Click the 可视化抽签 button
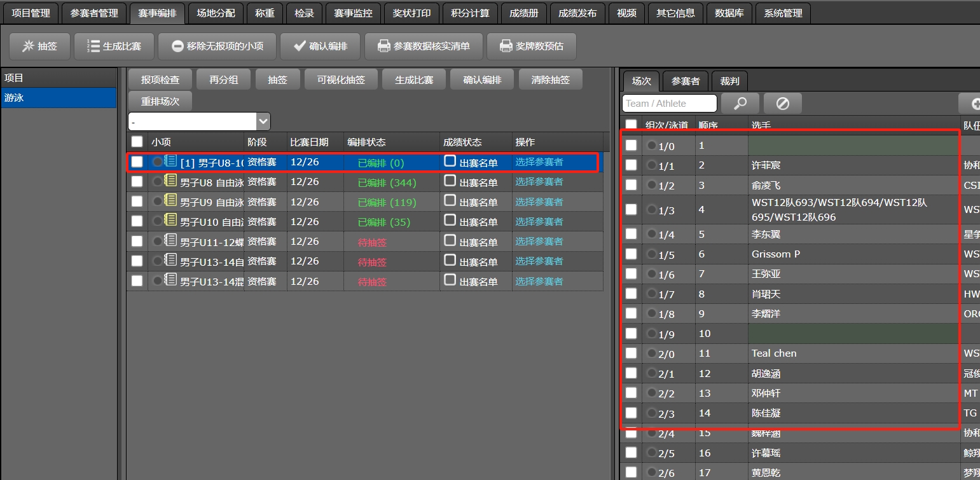The image size is (980, 480). pos(341,80)
